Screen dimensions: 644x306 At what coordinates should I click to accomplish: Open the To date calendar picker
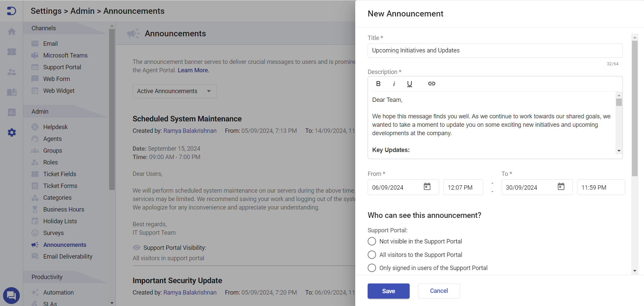pyautogui.click(x=561, y=186)
